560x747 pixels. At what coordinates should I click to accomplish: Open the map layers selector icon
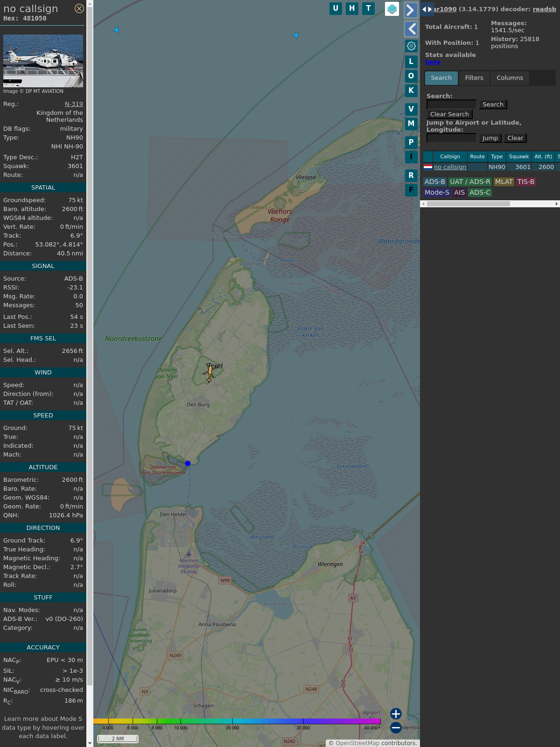[x=392, y=8]
